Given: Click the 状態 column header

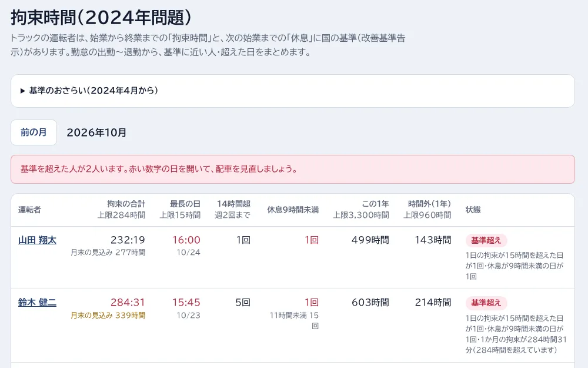Looking at the screenshot, I should point(473,210).
